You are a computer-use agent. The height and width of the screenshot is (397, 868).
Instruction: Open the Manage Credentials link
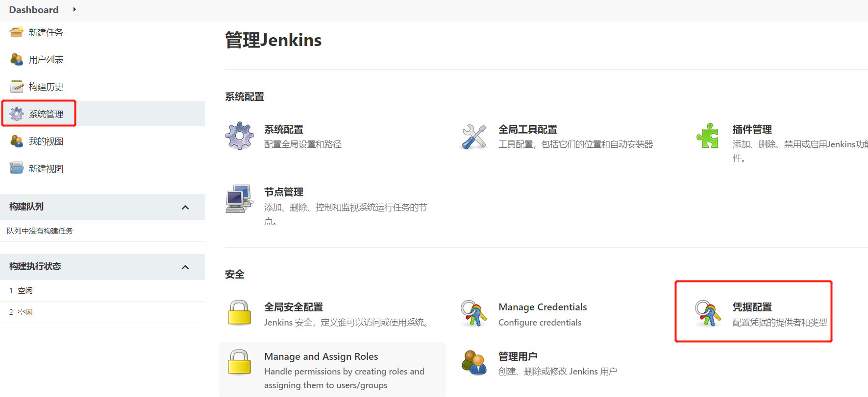[x=543, y=307]
